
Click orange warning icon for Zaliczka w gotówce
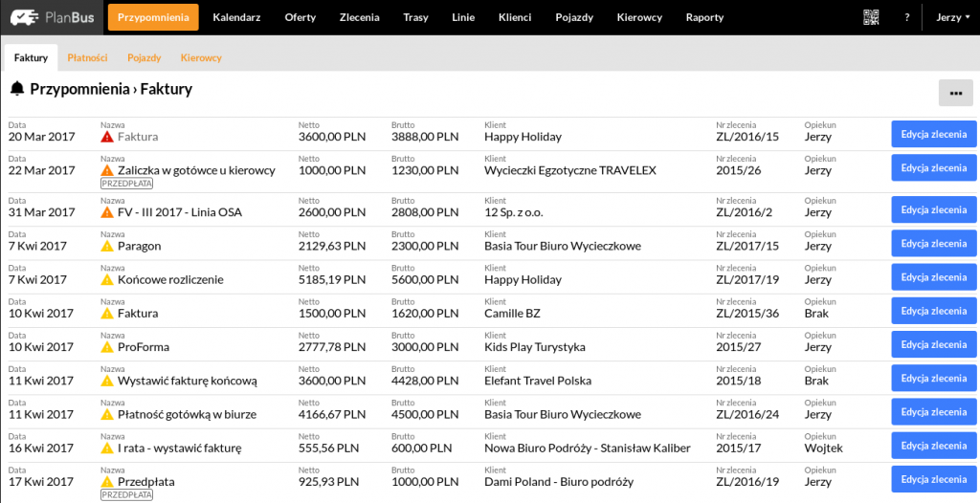(x=107, y=170)
